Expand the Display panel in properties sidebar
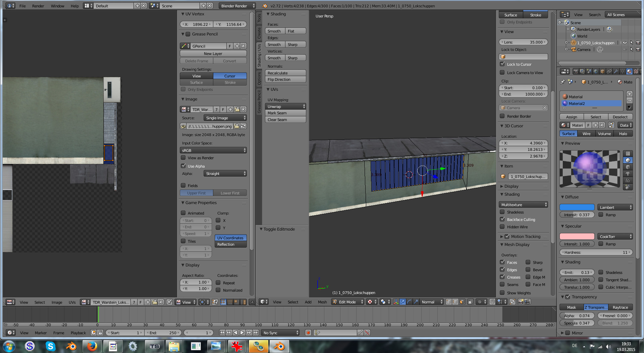Image resolution: width=644 pixels, height=353 pixels. pos(511,186)
